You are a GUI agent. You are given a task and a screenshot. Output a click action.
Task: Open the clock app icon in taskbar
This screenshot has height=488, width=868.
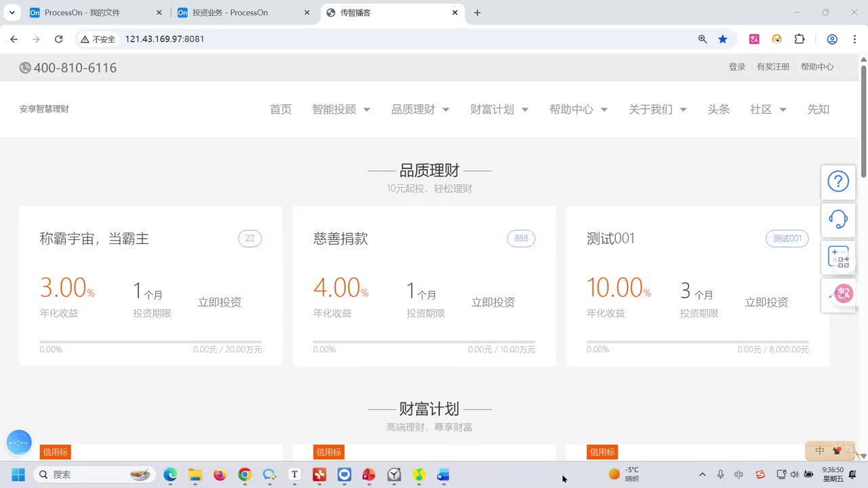394,474
